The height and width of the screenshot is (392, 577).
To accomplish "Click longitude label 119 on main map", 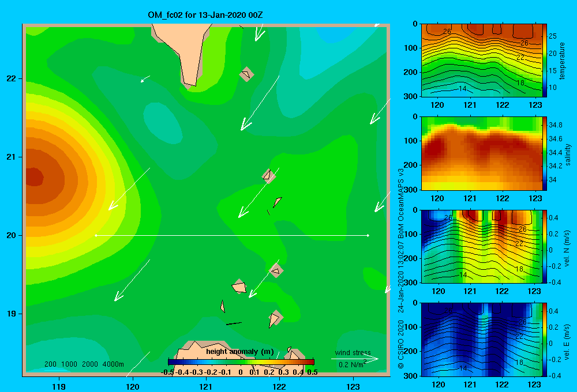I will point(59,386).
